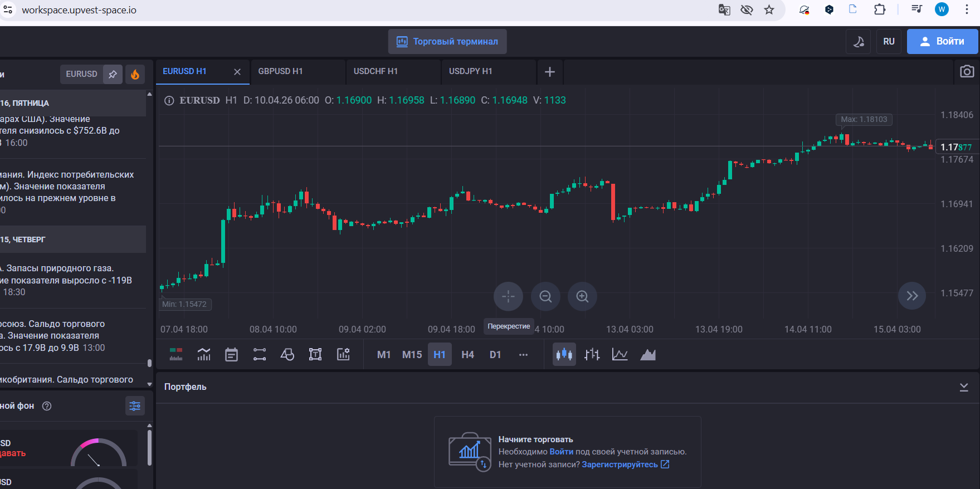Switch to bar chart type
Screen dimensions: 980x489
(x=592, y=355)
